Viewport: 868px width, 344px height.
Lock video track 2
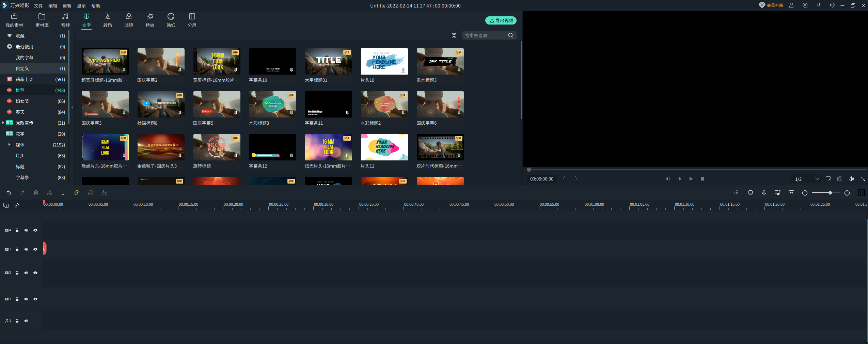tap(17, 273)
